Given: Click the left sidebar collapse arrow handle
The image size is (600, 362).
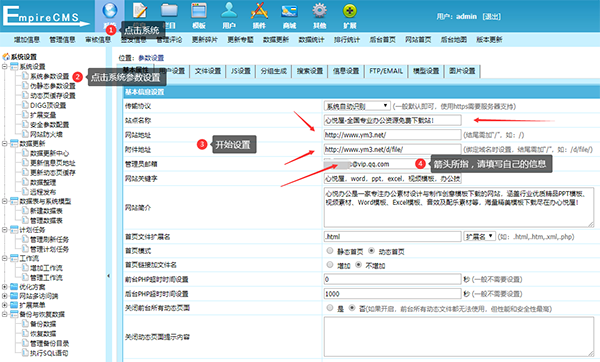Looking at the screenshot, I should [x=108, y=276].
